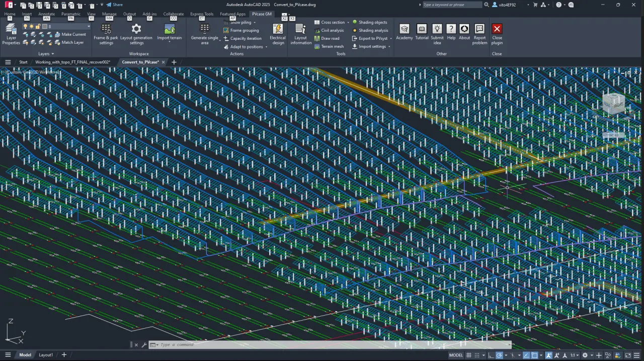
Task: Open Import settings dropdown
Action: (389, 47)
